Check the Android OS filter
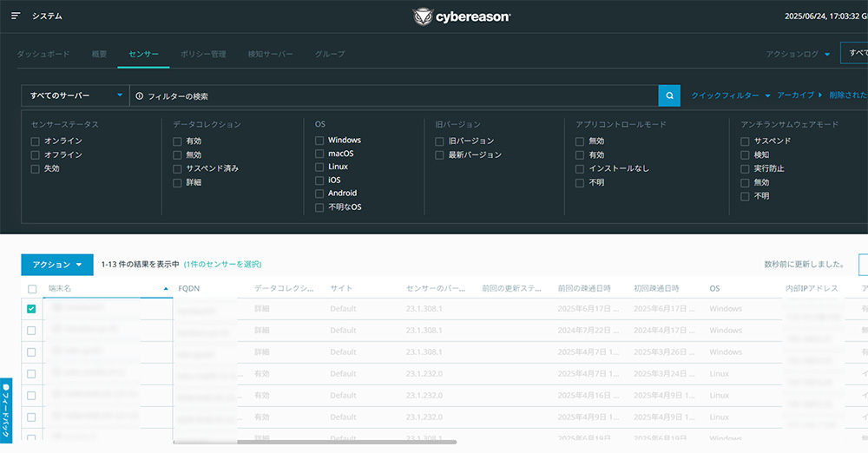 (x=319, y=194)
